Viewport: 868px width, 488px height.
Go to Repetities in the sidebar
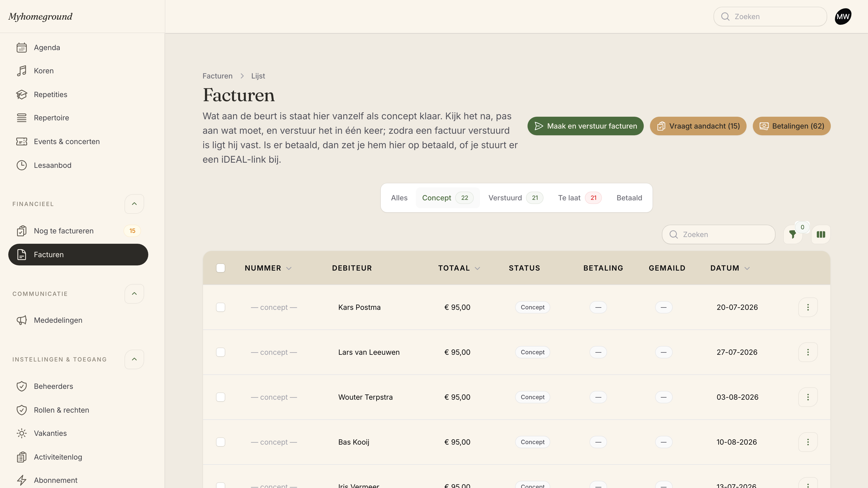point(78,95)
